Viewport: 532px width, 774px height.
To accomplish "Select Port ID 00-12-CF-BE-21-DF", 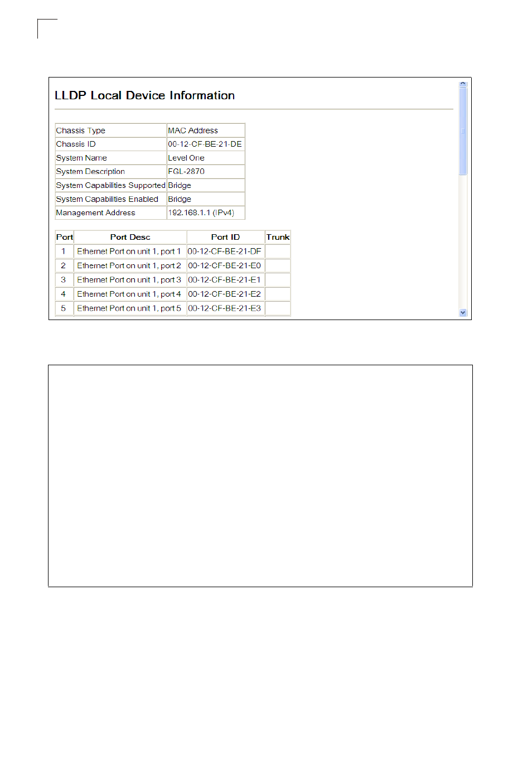I will click(x=224, y=251).
